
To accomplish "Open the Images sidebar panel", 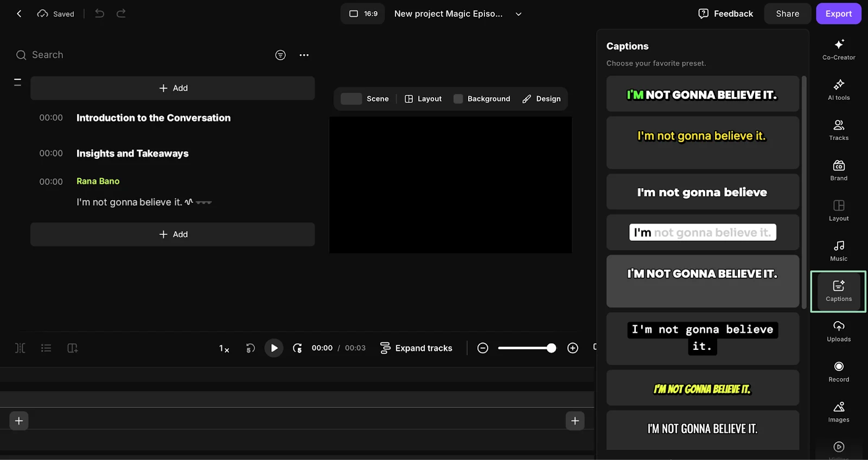I will pos(839,412).
